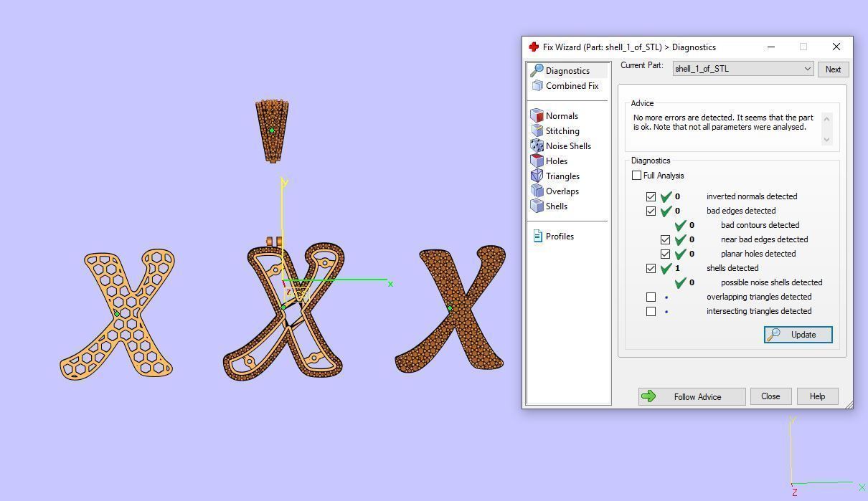Enable the Full Analysis checkbox
868x501 pixels.
[636, 175]
